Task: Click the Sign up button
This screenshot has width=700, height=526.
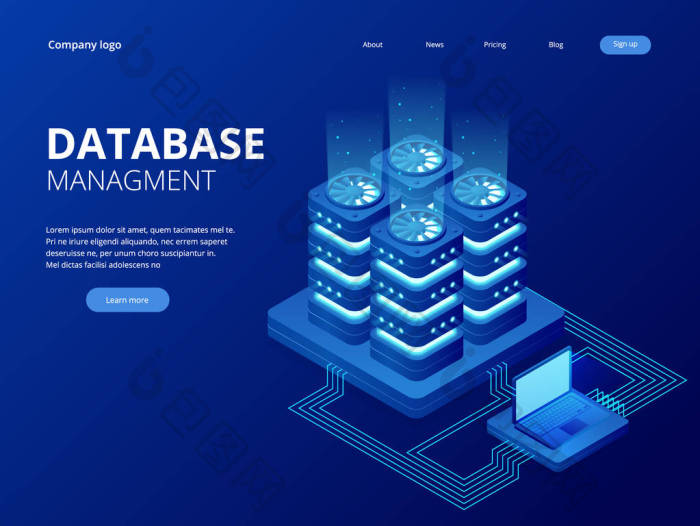Action: [625, 45]
